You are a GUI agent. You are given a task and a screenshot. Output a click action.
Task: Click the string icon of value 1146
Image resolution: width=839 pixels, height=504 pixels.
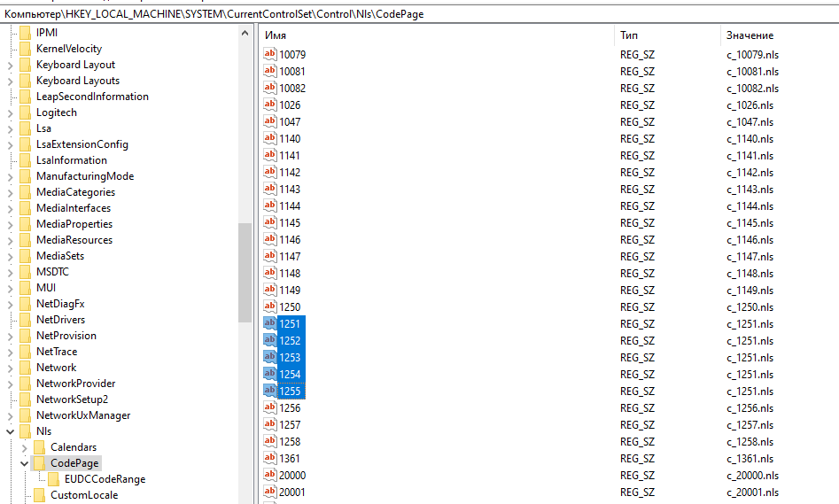269,239
